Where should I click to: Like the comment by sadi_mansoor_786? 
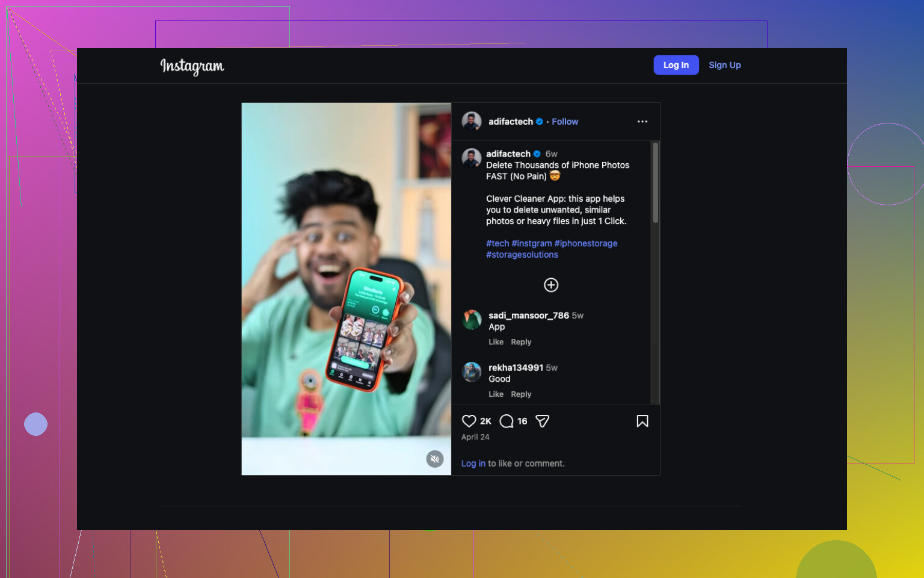(x=496, y=342)
